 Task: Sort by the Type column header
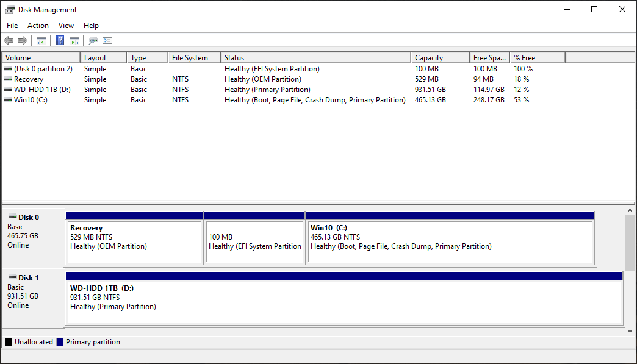tap(147, 58)
